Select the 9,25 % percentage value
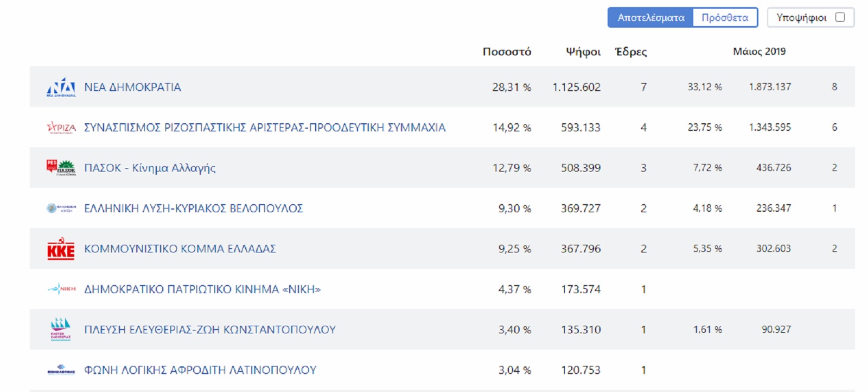 [515, 249]
